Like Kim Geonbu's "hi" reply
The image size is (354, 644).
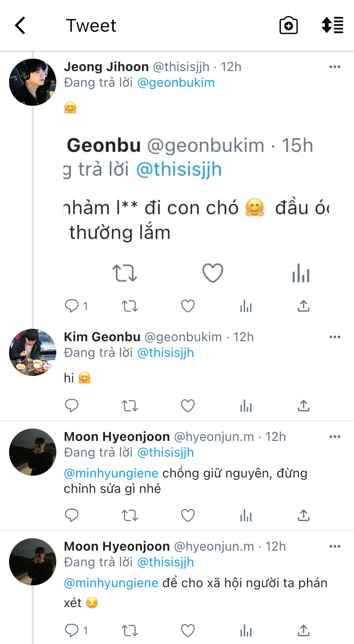pyautogui.click(x=188, y=406)
